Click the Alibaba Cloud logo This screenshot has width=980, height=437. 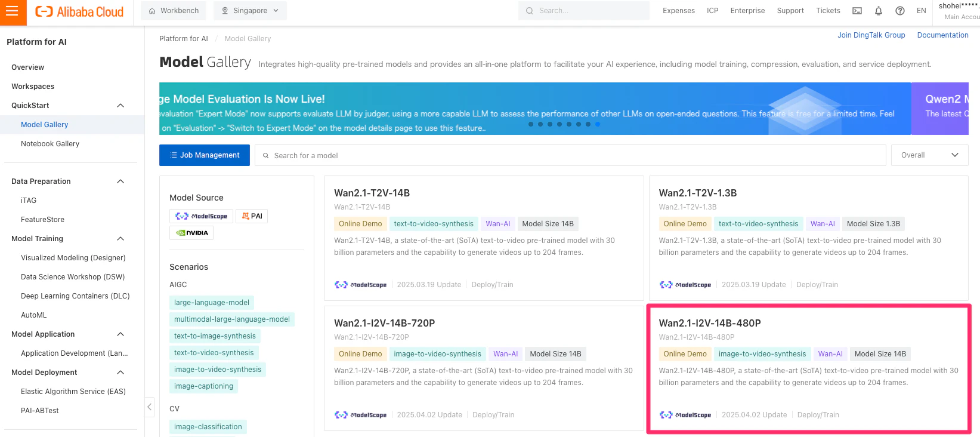79,11
